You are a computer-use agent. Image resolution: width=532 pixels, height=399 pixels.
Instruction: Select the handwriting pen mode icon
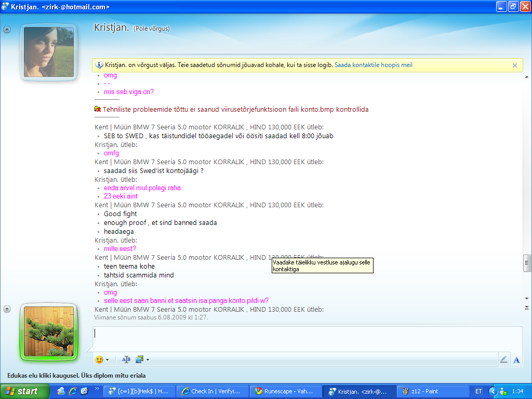click(503, 360)
